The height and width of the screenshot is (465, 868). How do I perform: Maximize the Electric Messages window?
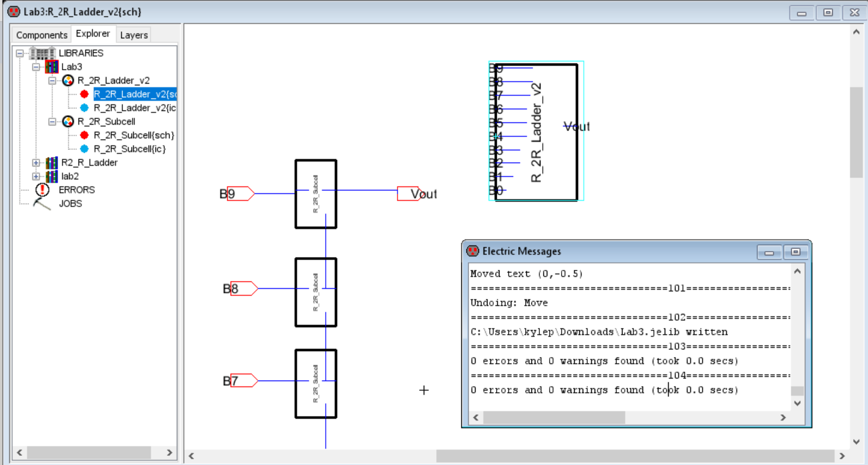tap(796, 252)
